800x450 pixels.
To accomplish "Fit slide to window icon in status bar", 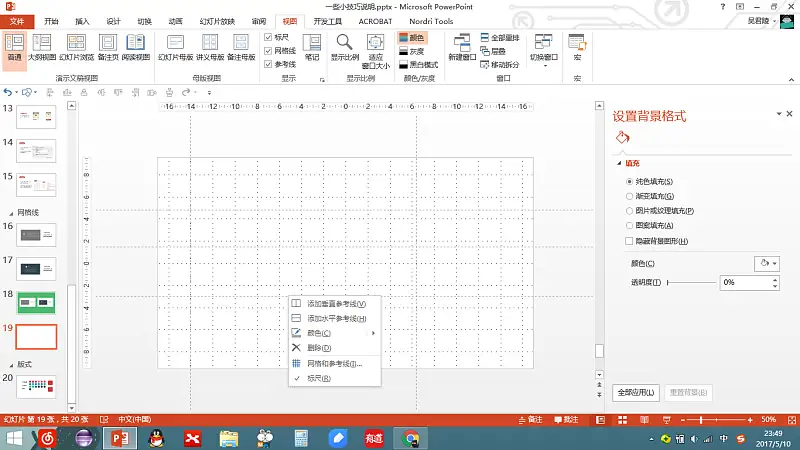I will click(x=792, y=420).
